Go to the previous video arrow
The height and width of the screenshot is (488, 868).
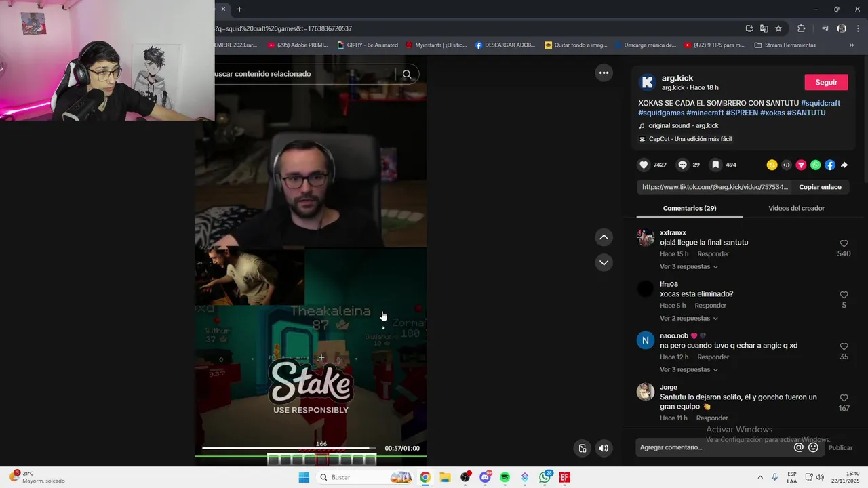tap(604, 237)
